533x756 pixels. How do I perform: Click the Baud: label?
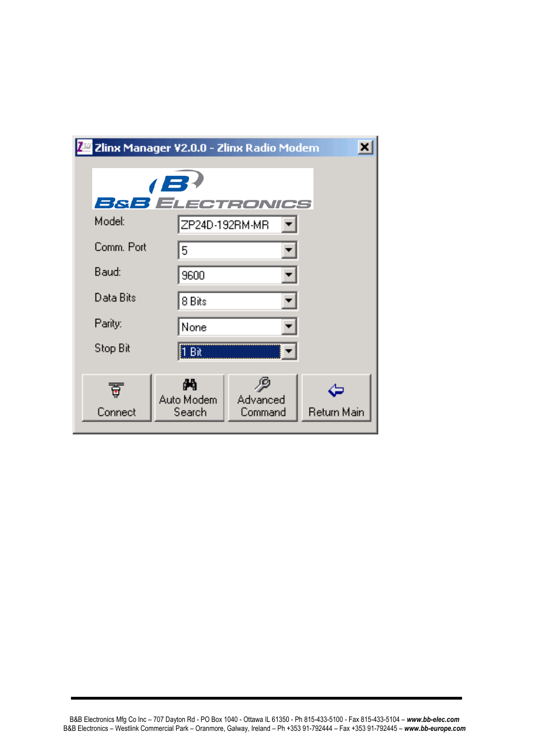(107, 272)
